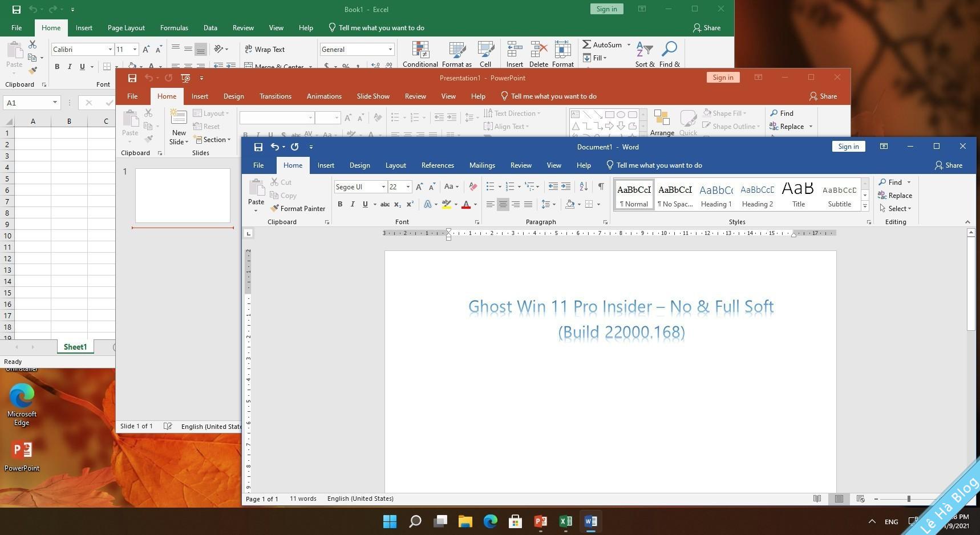Click Word Sign in button
980x535 pixels.
(x=848, y=147)
